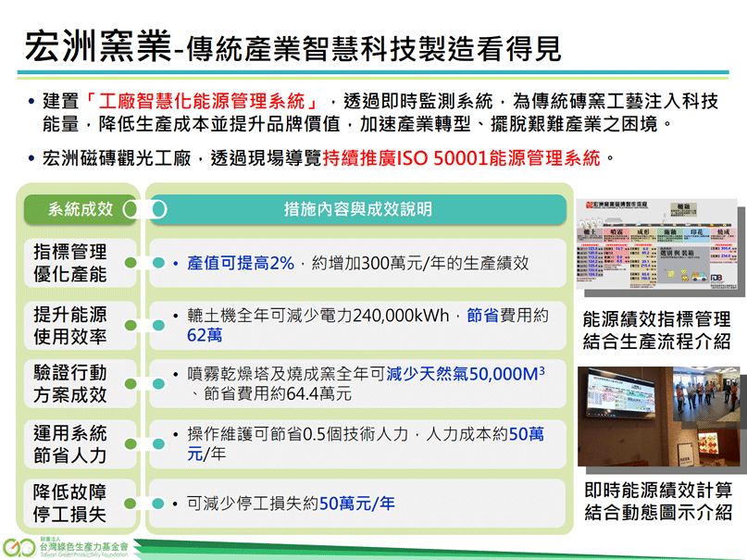Click green dot beside 提升能源 使用效率
The height and width of the screenshot is (560, 747).
coord(131,325)
